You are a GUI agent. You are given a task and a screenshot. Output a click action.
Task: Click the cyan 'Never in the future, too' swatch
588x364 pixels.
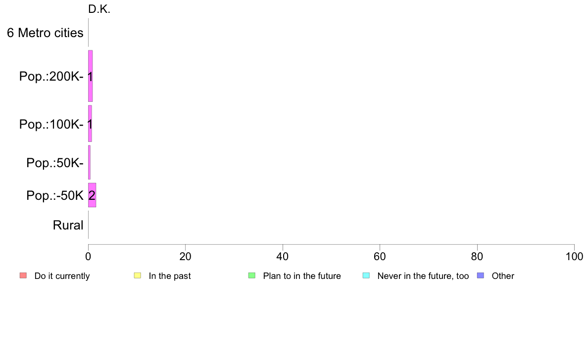[366, 275]
